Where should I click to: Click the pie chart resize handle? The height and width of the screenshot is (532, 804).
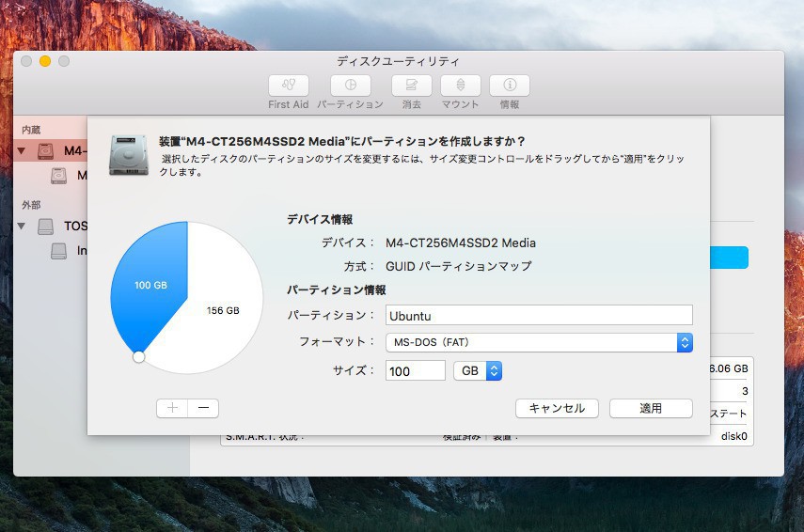click(x=138, y=357)
